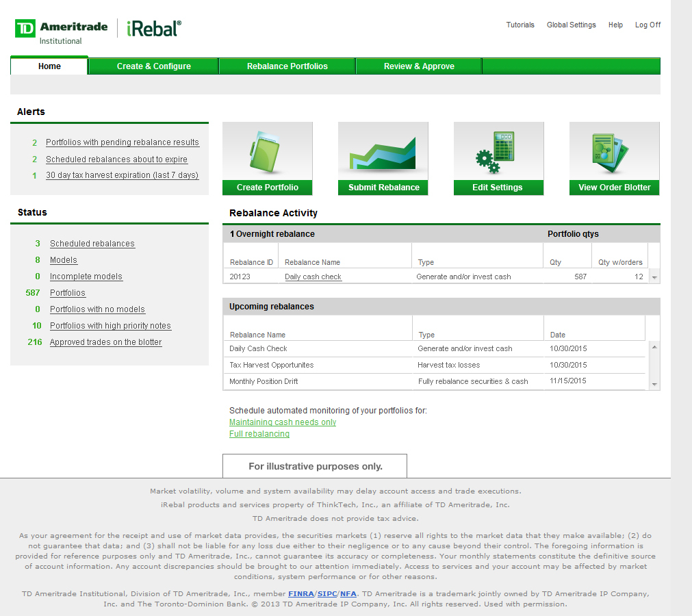The width and height of the screenshot is (692, 616).
Task: Click the Maintaining cash needs only link
Action: [x=283, y=422]
